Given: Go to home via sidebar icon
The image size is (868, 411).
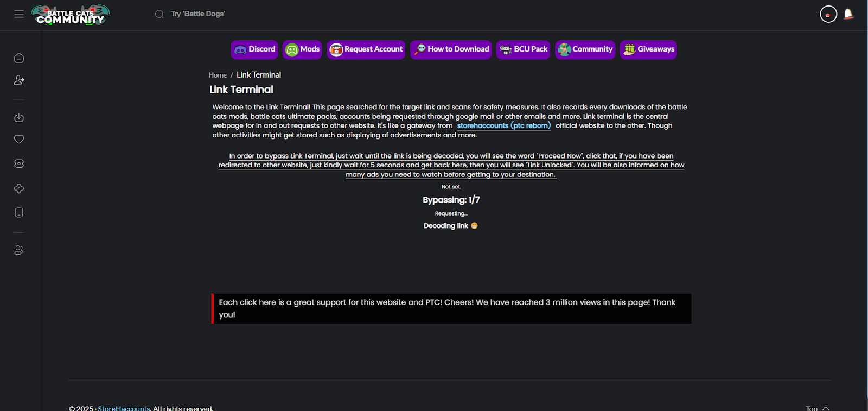Looking at the screenshot, I should pos(19,58).
